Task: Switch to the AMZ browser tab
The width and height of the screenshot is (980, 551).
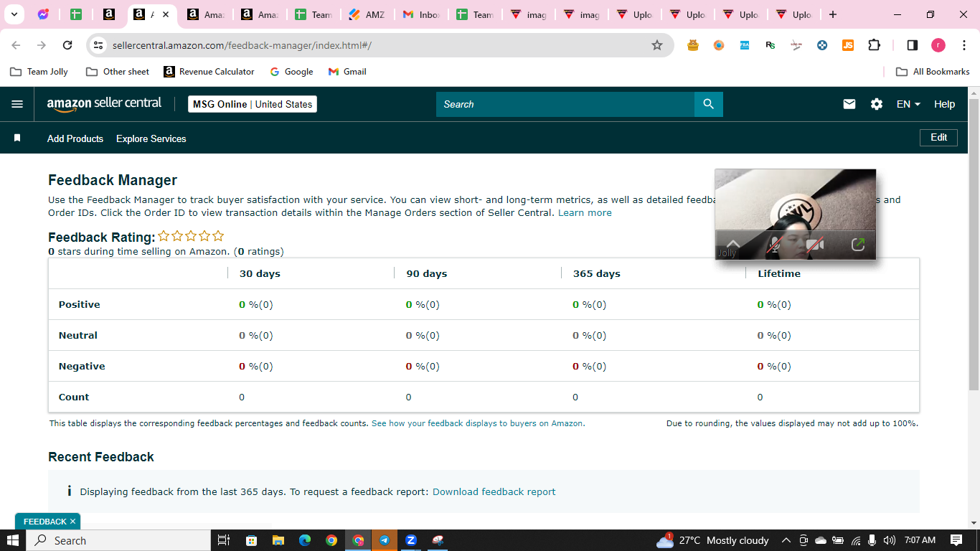Action: click(367, 14)
